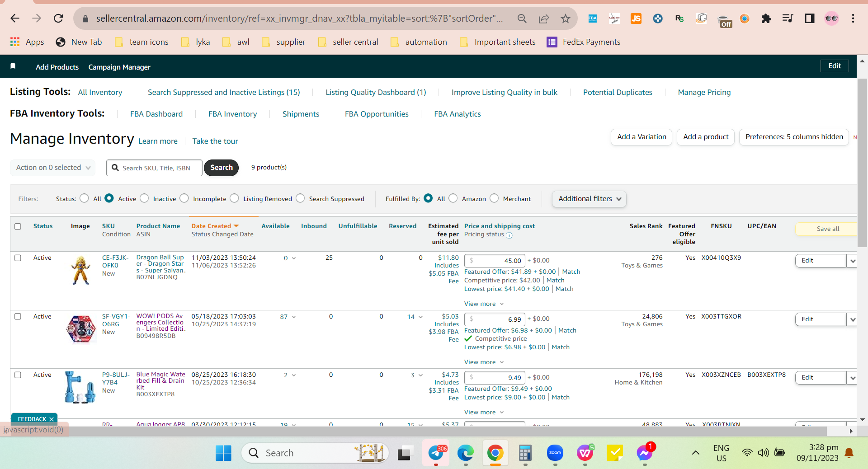This screenshot has height=469, width=868.
Task: Open the FBA extension icon
Action: pyautogui.click(x=592, y=19)
